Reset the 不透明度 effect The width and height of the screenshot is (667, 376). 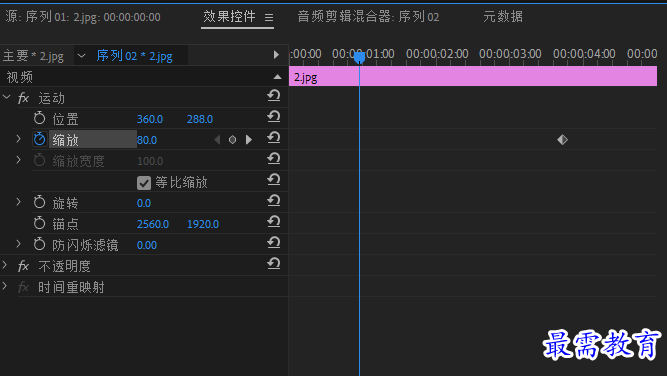point(274,264)
